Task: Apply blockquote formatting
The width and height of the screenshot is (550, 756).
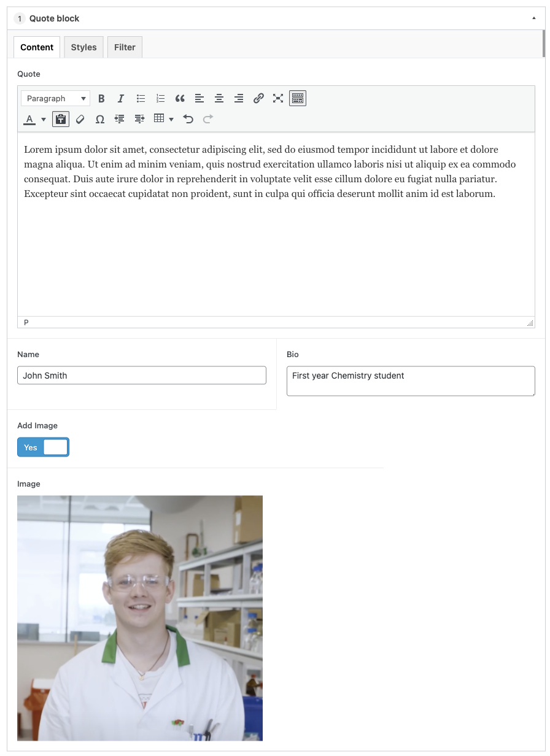Action: [180, 98]
